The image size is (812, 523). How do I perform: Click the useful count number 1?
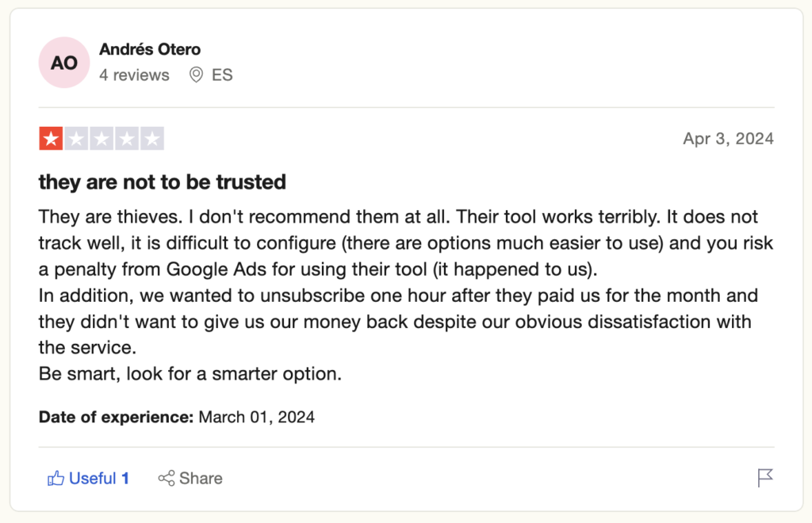pos(125,478)
